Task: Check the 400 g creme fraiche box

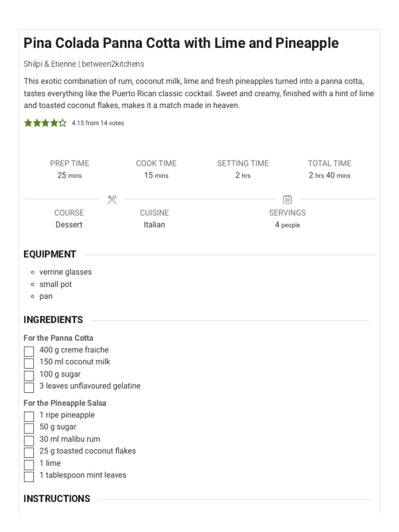Action: point(29,352)
